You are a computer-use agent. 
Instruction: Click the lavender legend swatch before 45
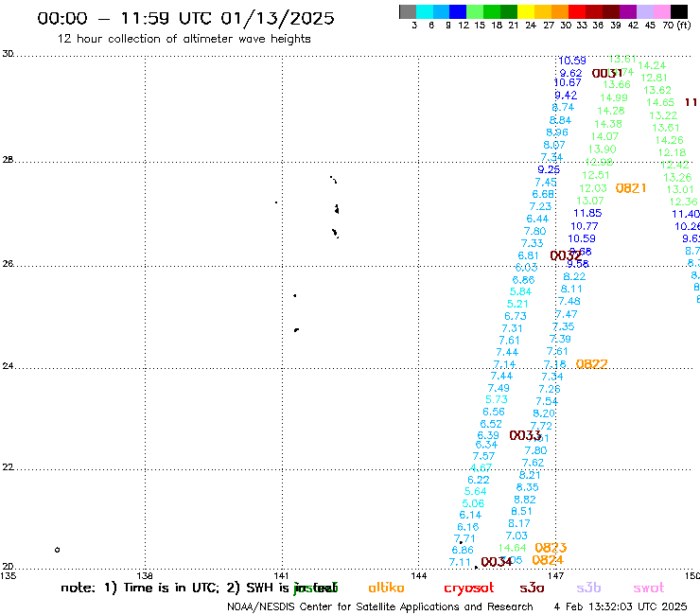point(645,11)
